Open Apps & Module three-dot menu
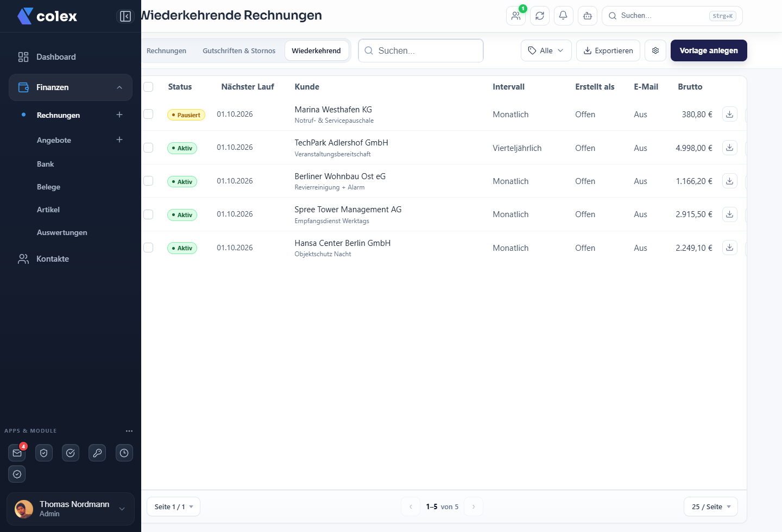This screenshot has width=782, height=532. pos(129,430)
